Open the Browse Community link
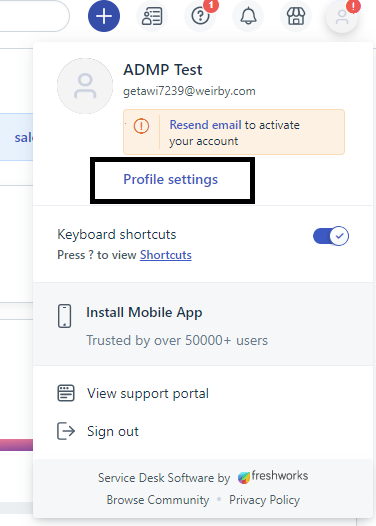Screen dimensions: 376x526 158,500
